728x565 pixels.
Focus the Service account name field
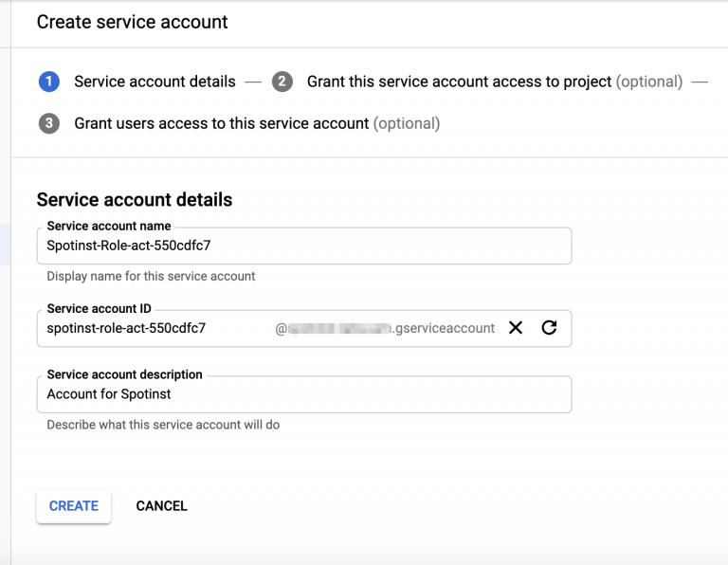click(x=303, y=246)
